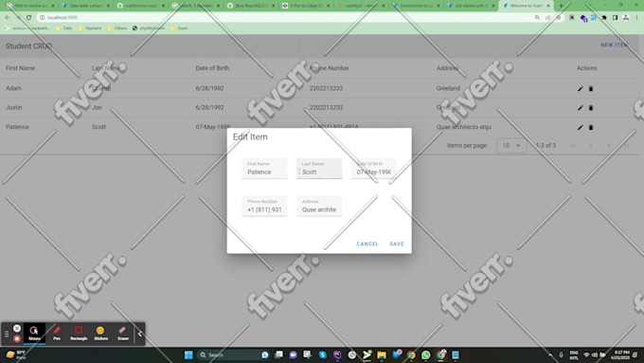Switch to the Introduction to browser tab
This screenshot has height=363, width=644.
pyautogui.click(x=416, y=6)
